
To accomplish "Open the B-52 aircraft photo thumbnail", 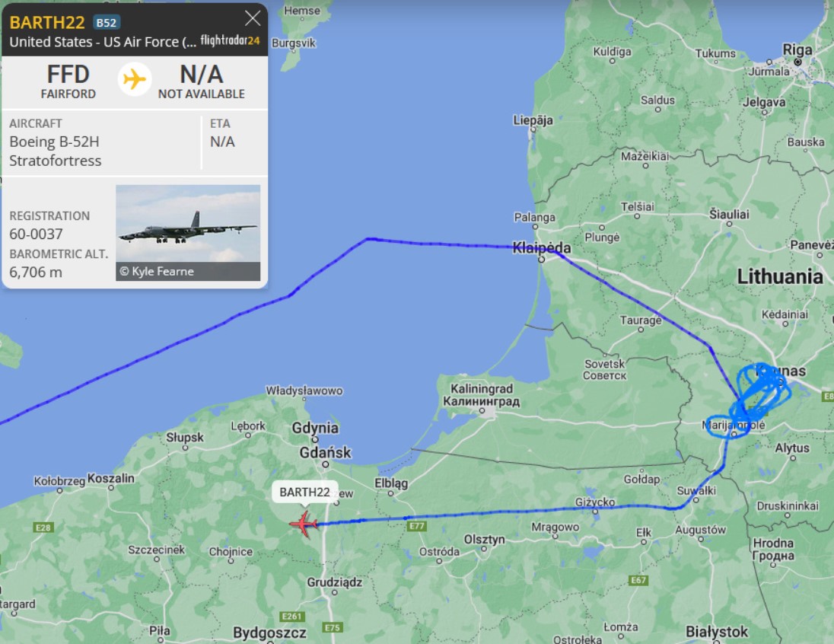I will click(188, 233).
